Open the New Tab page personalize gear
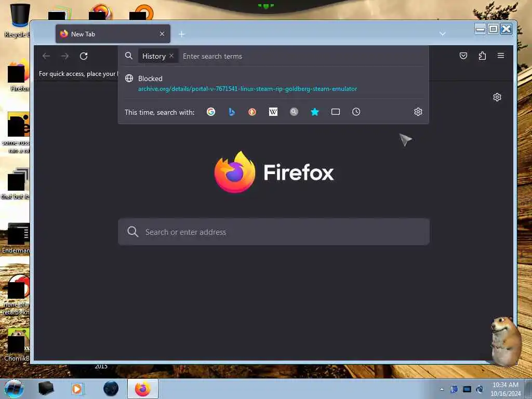 coord(497,97)
